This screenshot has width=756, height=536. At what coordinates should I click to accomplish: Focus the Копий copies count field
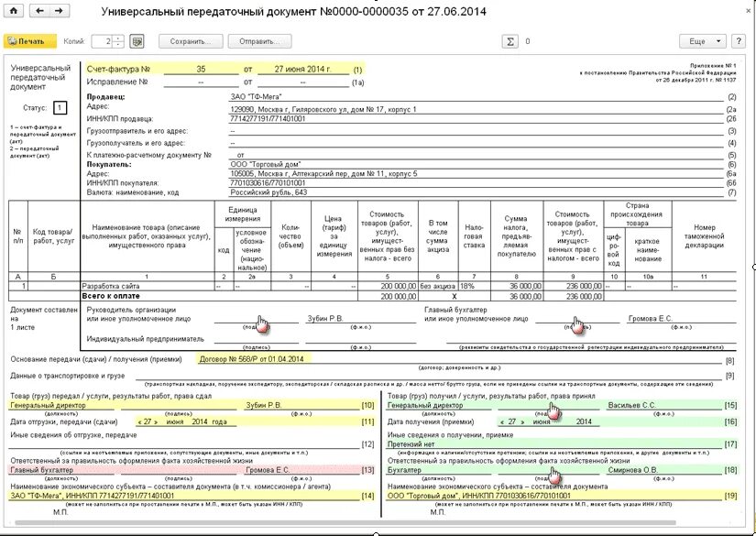[103, 41]
